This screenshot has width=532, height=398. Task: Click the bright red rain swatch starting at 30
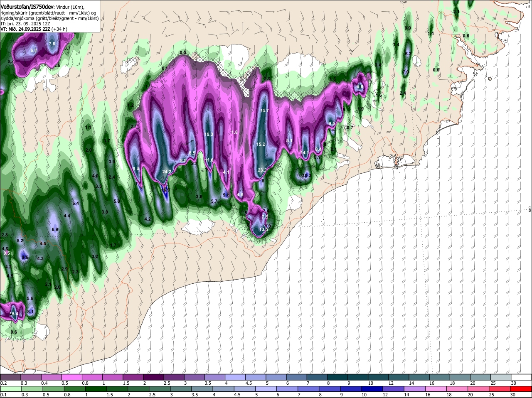pyautogui.click(x=521, y=389)
